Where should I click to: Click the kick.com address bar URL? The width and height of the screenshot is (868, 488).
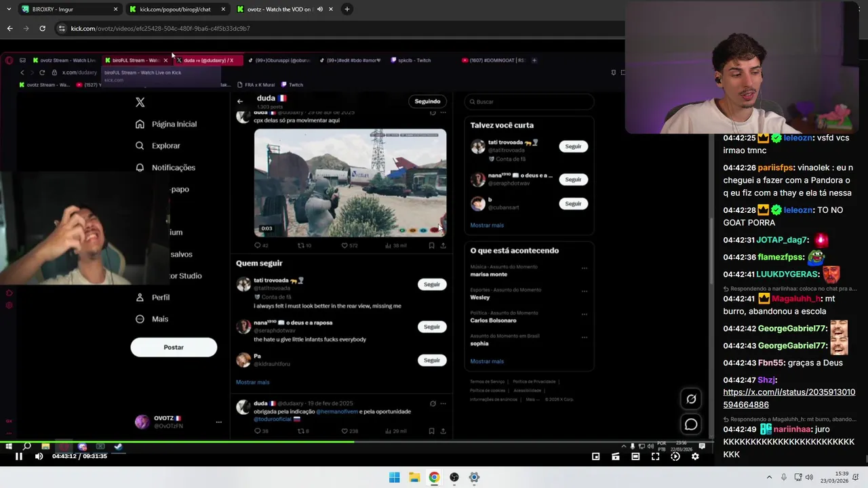[x=161, y=28]
